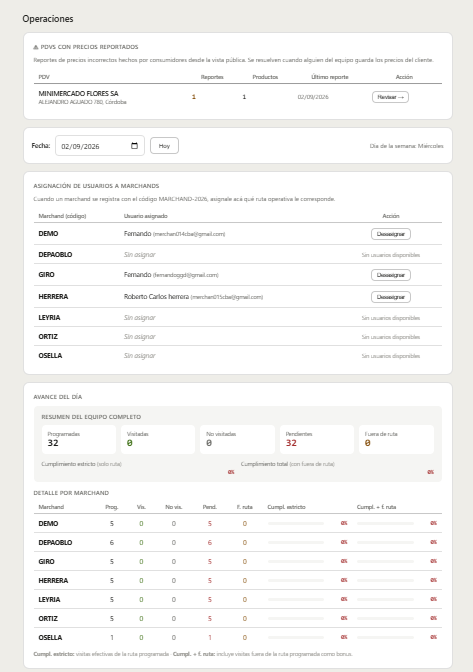The width and height of the screenshot is (473, 672).
Task: Click the AVANCE DEL DÍA section title
Action: pos(58,397)
